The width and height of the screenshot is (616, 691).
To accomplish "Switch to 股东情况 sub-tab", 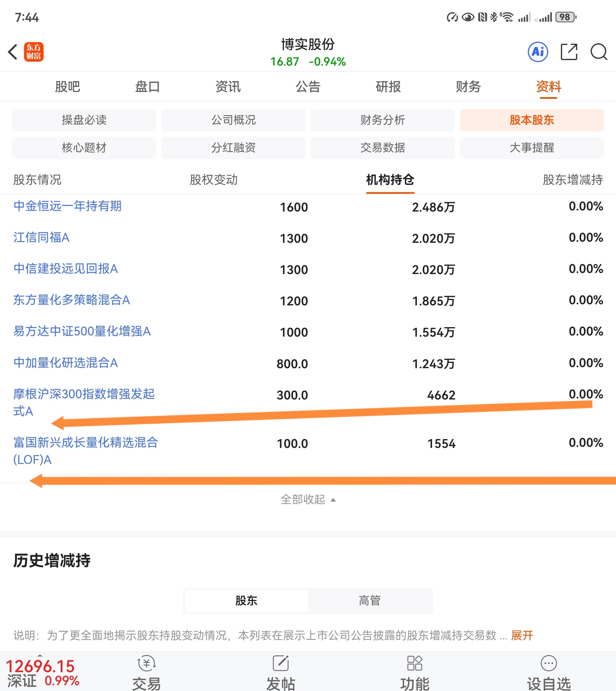I will pos(37,180).
